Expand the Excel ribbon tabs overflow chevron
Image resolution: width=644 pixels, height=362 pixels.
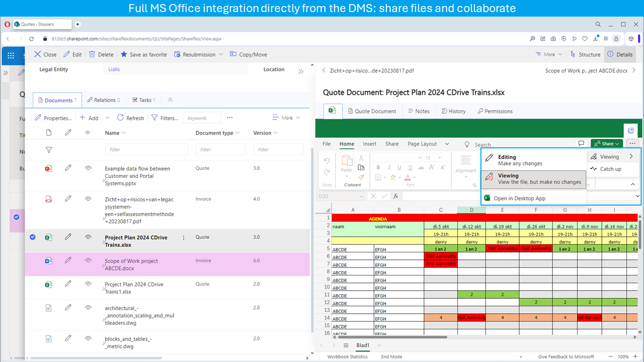tap(447, 144)
